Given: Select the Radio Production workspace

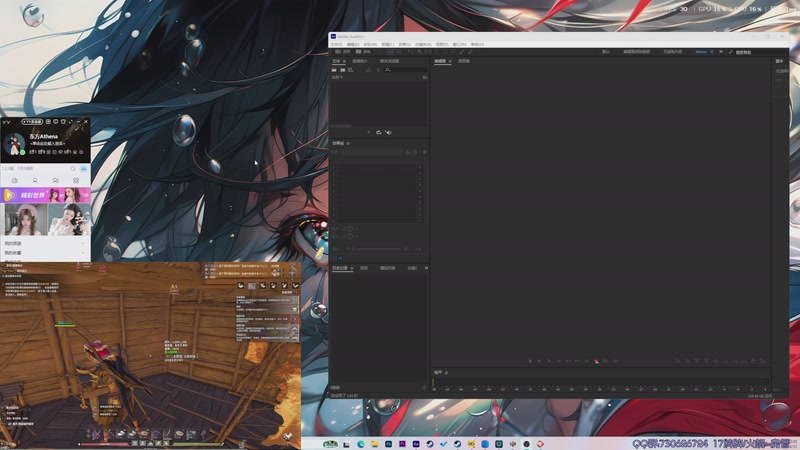Looking at the screenshot, I should [x=673, y=52].
